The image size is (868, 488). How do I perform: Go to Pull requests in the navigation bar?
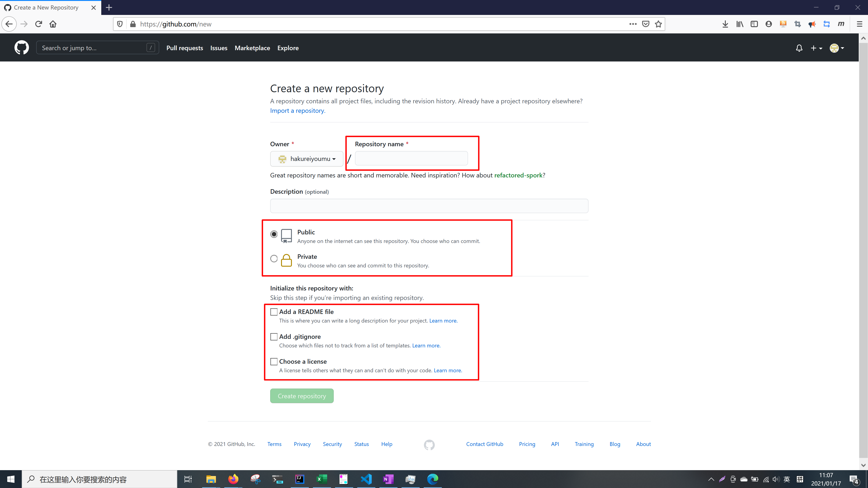[x=185, y=48]
